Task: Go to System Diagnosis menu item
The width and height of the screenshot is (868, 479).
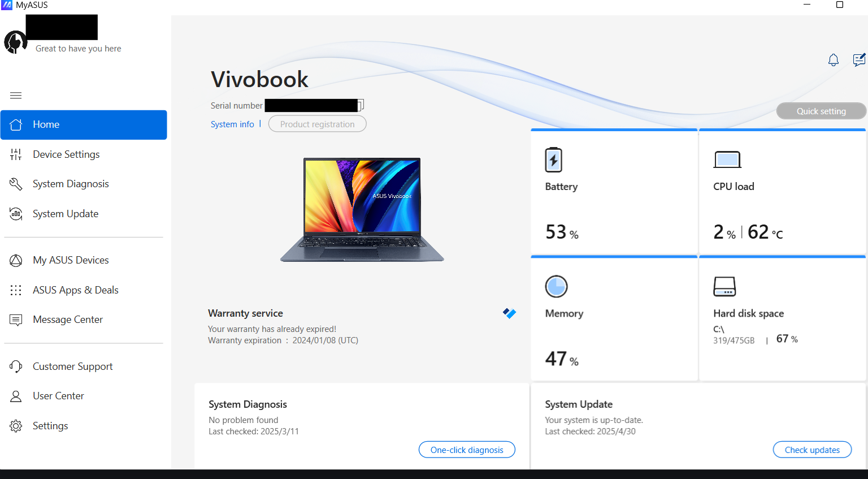Action: click(84, 184)
